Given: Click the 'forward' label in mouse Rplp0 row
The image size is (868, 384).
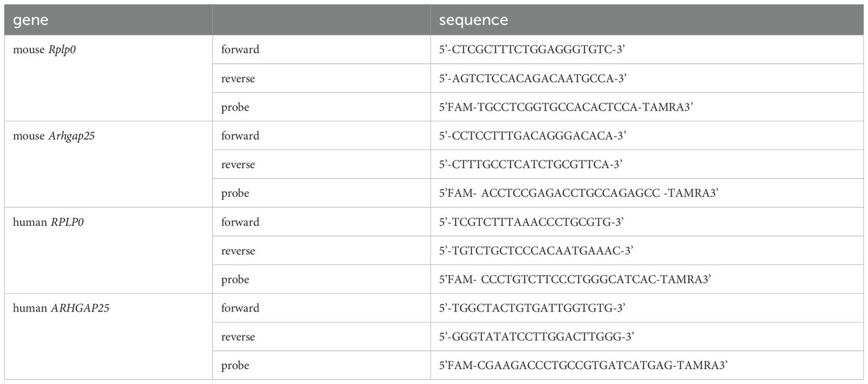Looking at the screenshot, I should pyautogui.click(x=240, y=49).
